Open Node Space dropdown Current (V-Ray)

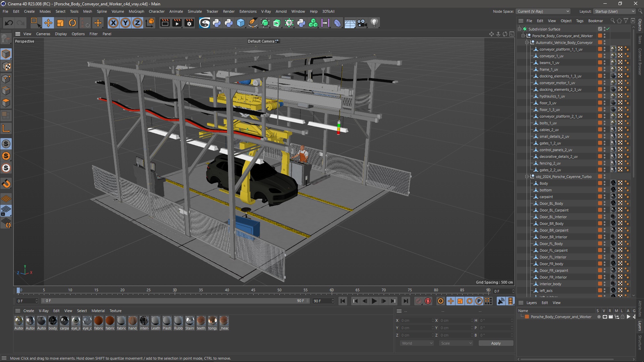(x=543, y=11)
